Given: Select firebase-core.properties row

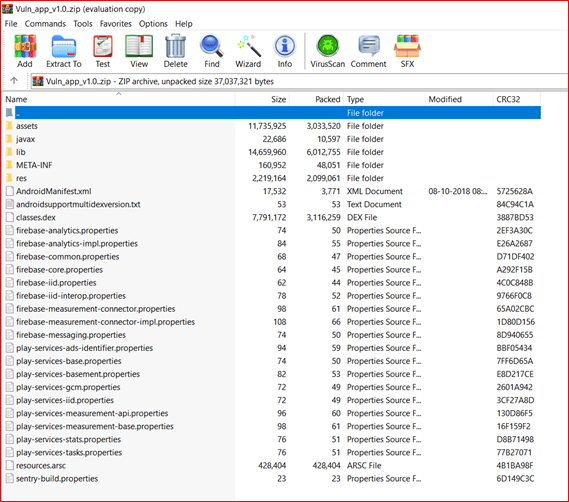Looking at the screenshot, I should [x=272, y=270].
